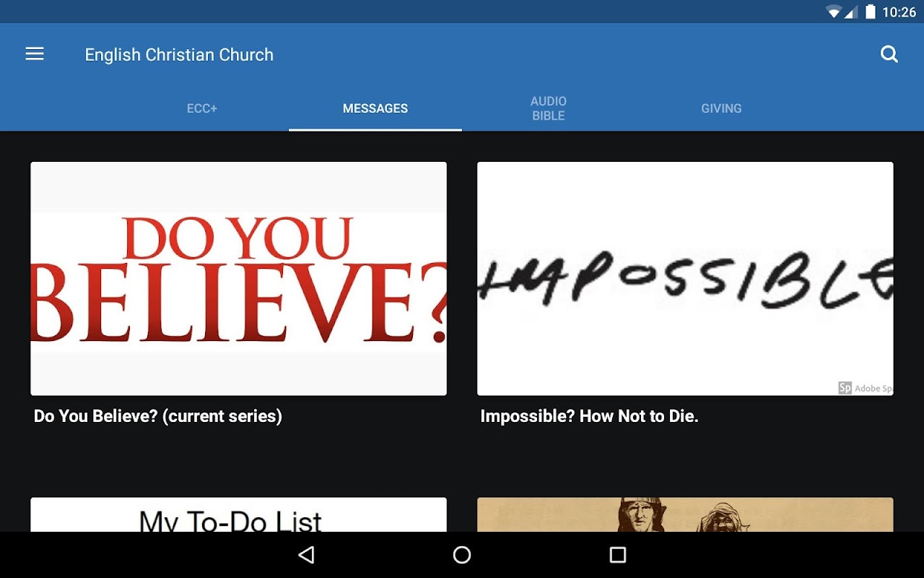The height and width of the screenshot is (578, 924).
Task: Tap the search magnifier icon
Action: 889,54
